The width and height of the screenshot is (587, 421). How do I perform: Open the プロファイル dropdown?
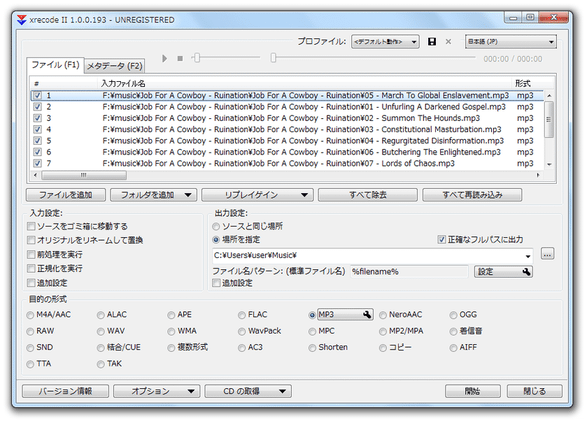pos(385,42)
